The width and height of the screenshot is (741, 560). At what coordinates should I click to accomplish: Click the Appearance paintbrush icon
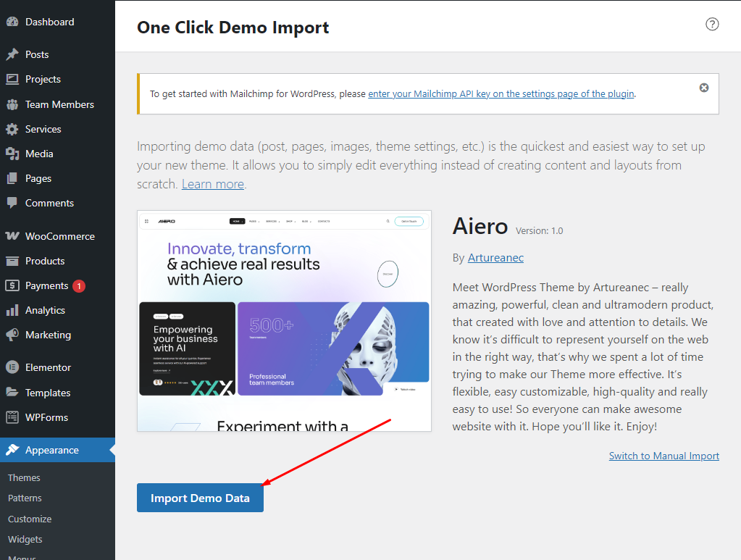[12, 450]
